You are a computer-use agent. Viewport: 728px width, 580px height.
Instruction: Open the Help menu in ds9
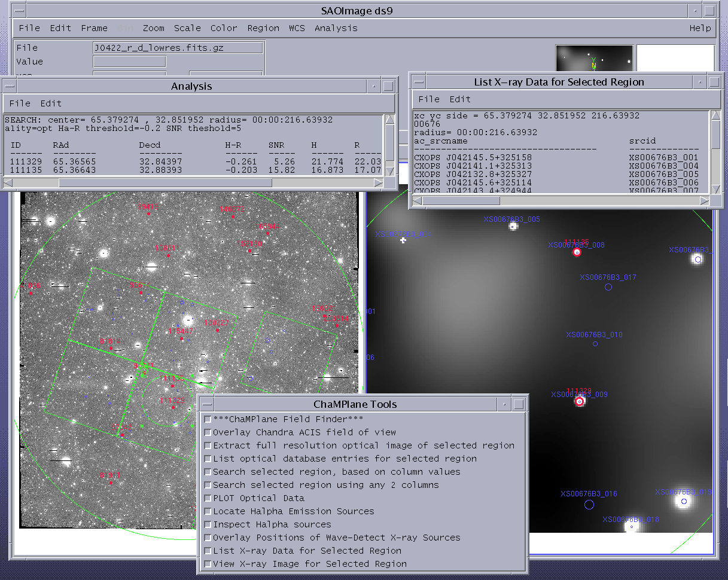click(x=700, y=28)
